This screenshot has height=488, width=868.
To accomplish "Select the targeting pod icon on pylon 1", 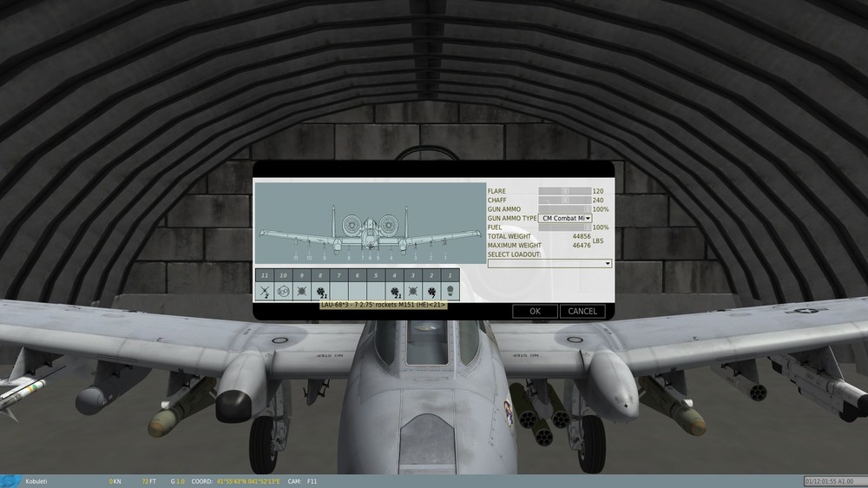I will tap(450, 291).
